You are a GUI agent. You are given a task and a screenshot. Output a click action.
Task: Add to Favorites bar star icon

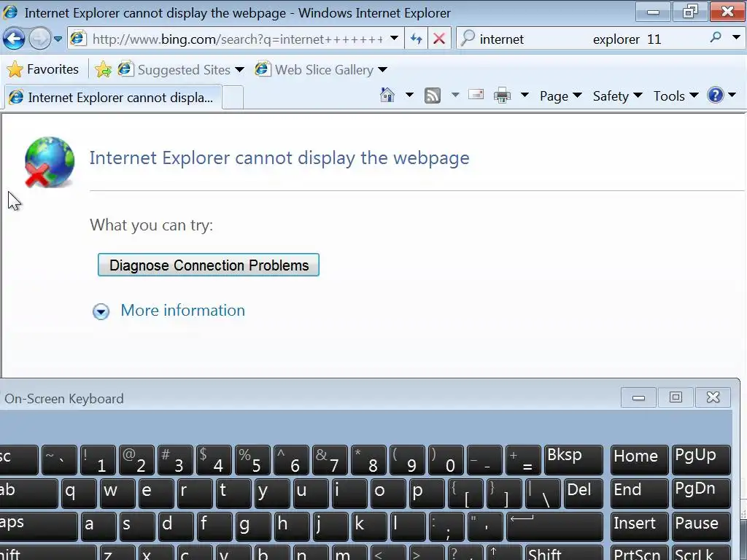click(x=103, y=70)
